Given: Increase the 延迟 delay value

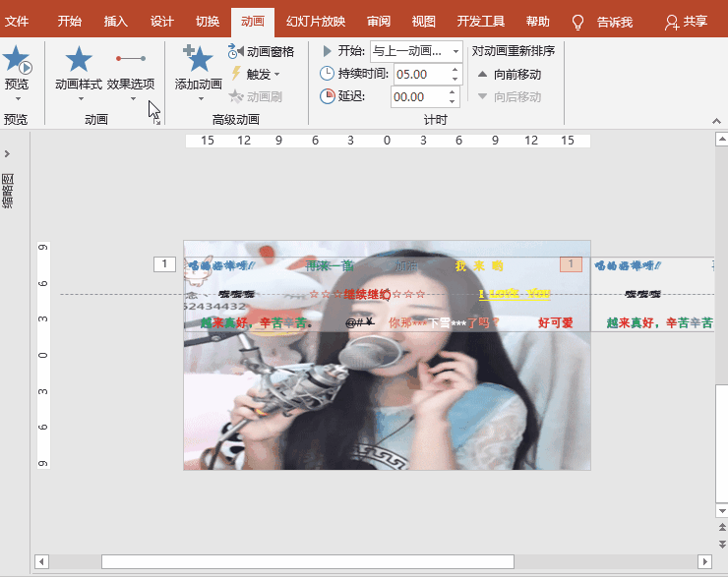Looking at the screenshot, I should [x=453, y=92].
